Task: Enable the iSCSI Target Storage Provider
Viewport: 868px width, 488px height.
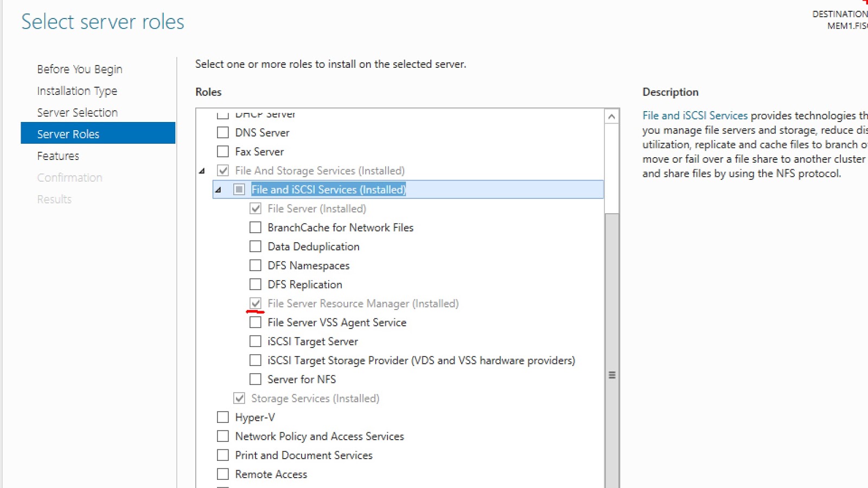Action: [255, 360]
